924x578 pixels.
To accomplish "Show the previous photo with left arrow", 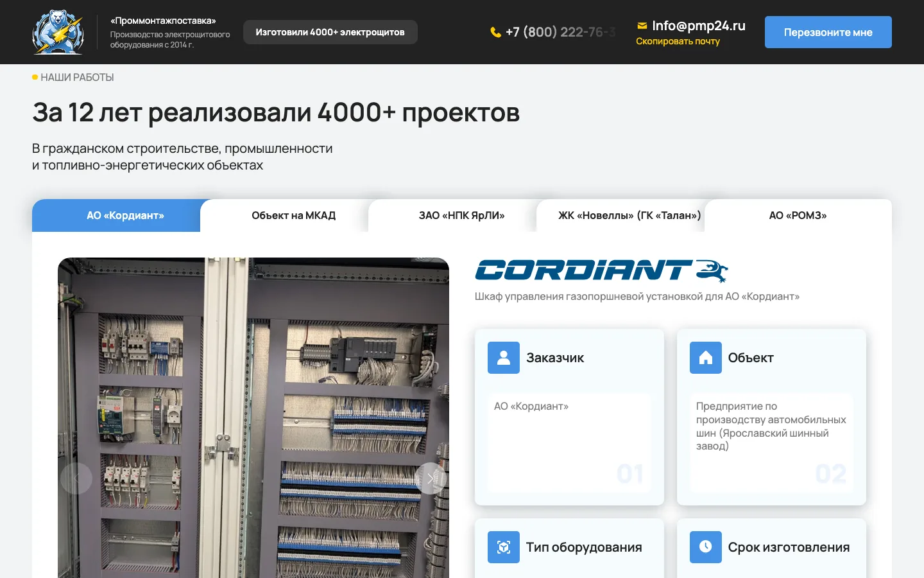I will click(76, 478).
